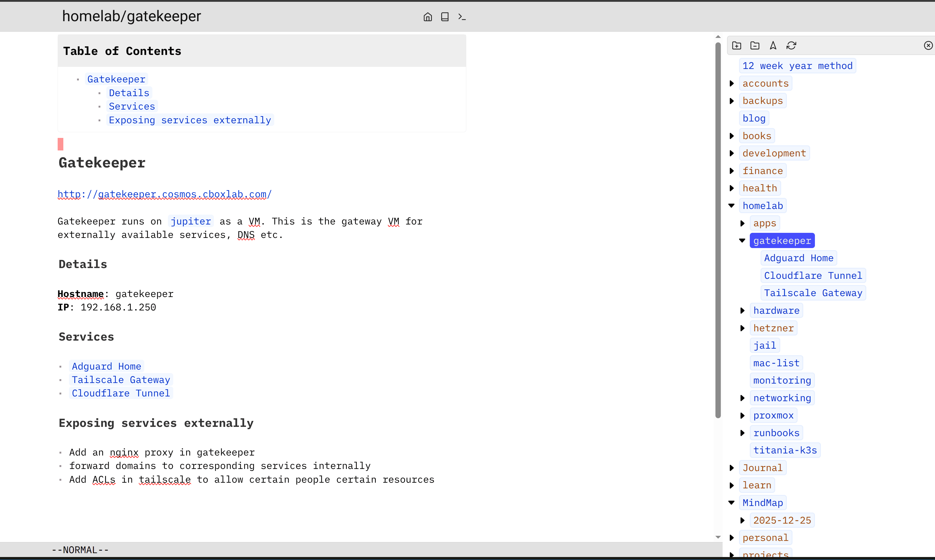
Task: Close the sidebar panel with circle-x icon
Action: [x=928, y=45]
